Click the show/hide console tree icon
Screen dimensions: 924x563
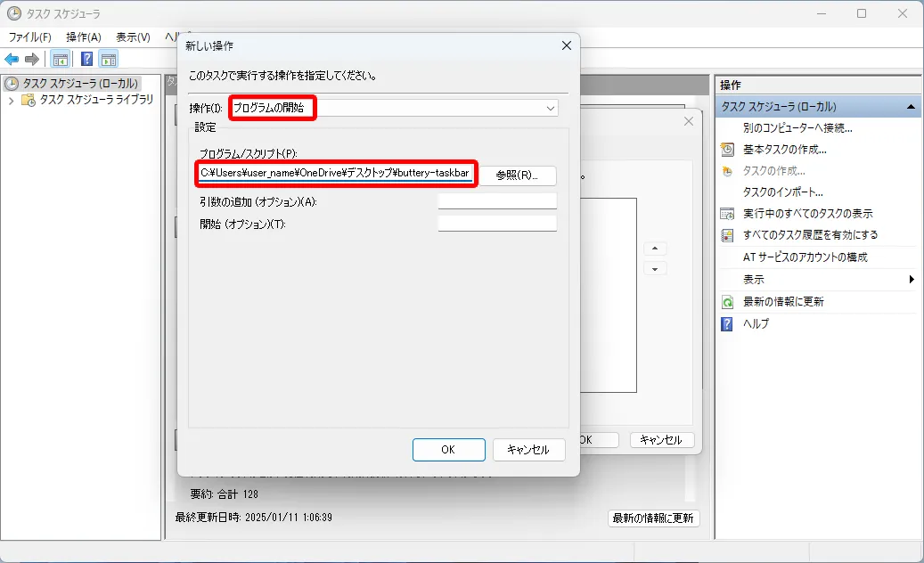[60, 59]
